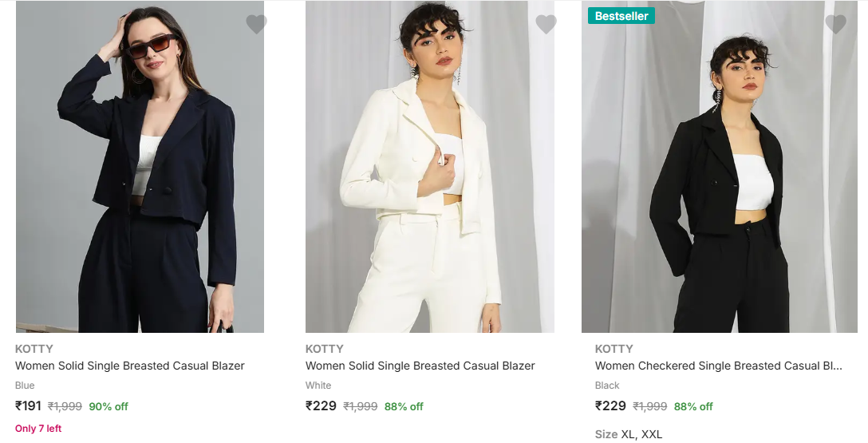Click the KOTTY brand above blue blazer
Image resolution: width=868 pixels, height=443 pixels.
click(x=34, y=349)
